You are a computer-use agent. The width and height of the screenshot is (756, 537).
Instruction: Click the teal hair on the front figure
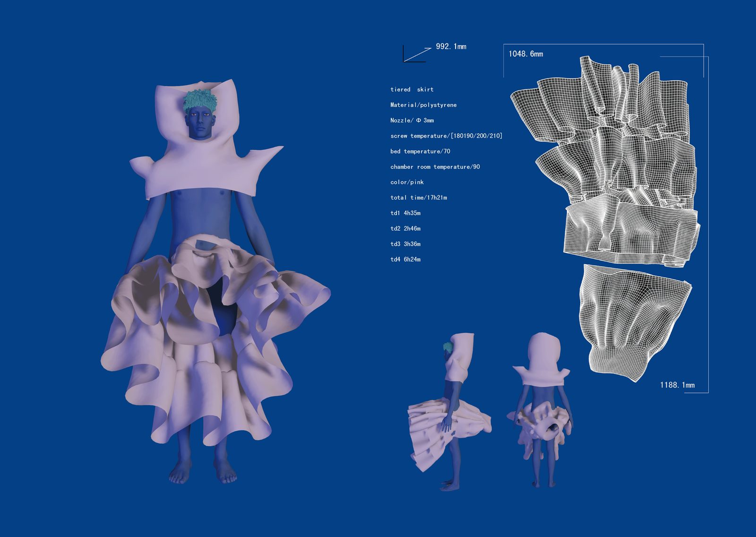(200, 101)
